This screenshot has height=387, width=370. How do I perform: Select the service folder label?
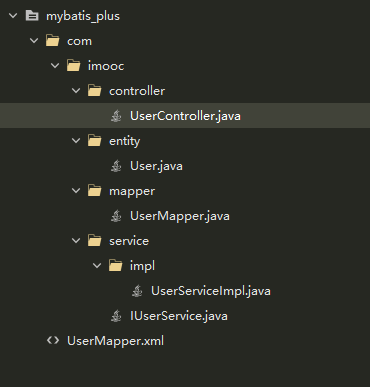pos(129,241)
